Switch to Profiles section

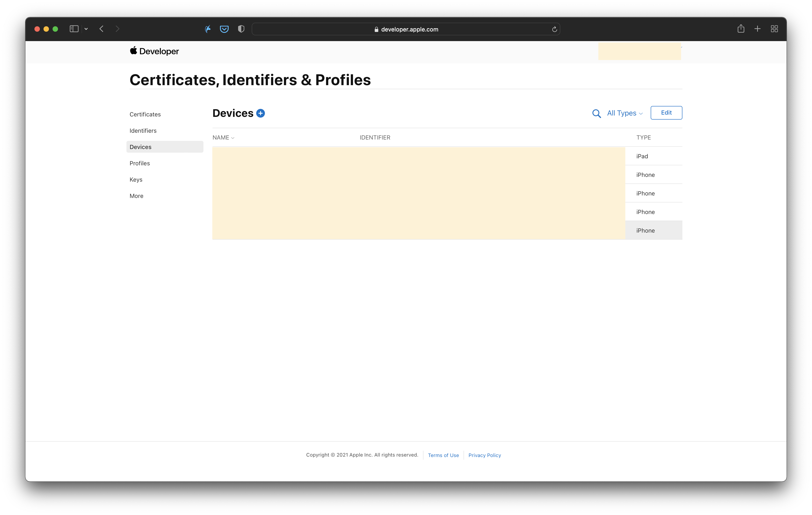[x=140, y=163]
